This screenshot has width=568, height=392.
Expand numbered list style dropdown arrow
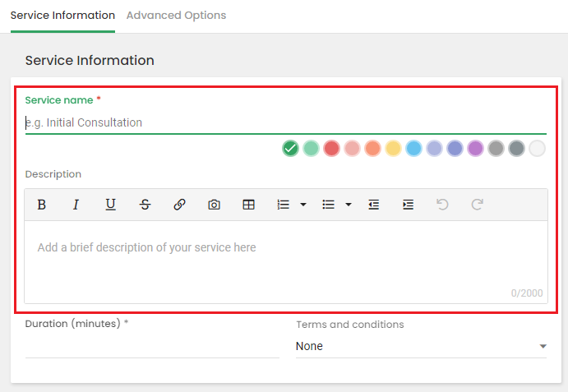tap(303, 205)
